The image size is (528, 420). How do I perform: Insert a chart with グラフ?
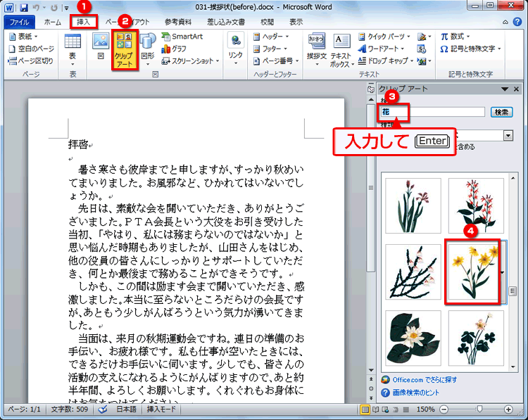[x=174, y=49]
